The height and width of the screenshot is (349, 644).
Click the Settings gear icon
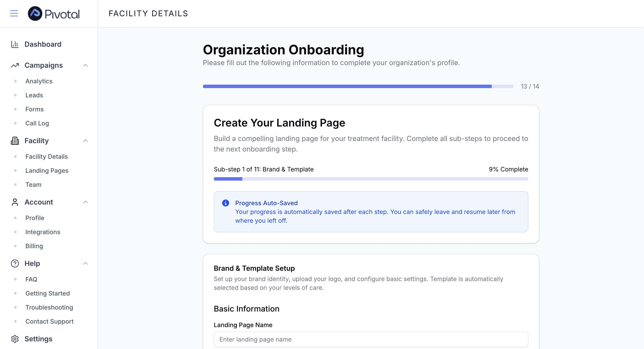tap(15, 339)
